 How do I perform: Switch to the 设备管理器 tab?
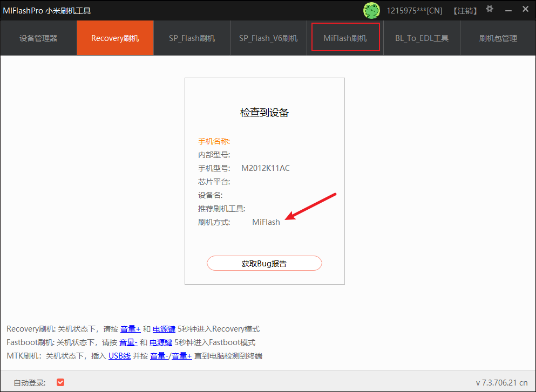coord(39,38)
